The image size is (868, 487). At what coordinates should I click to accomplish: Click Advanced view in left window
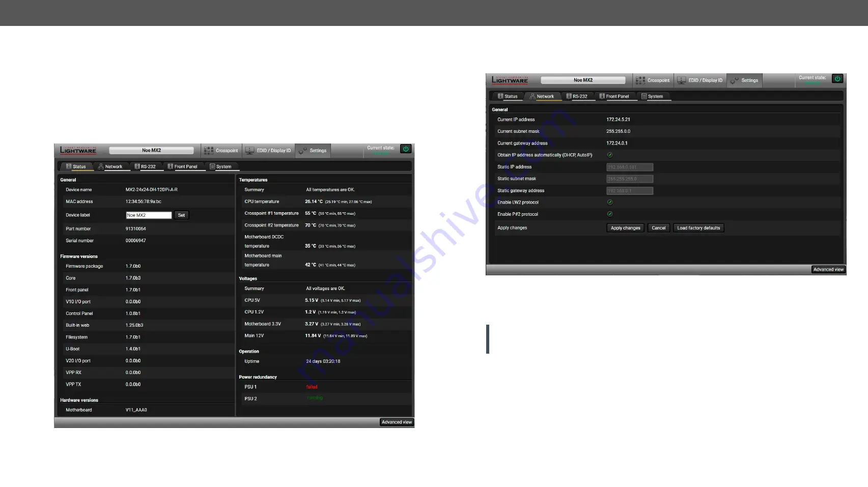397,422
